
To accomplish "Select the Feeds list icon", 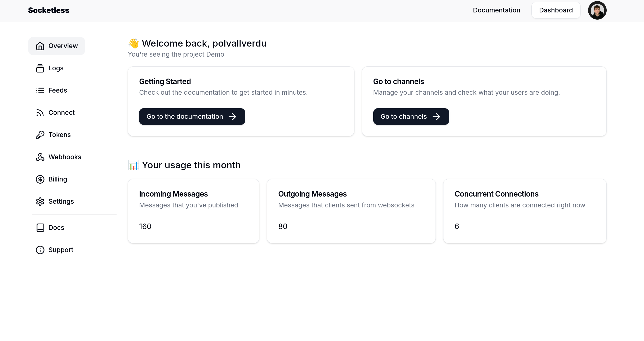I will 40,90.
